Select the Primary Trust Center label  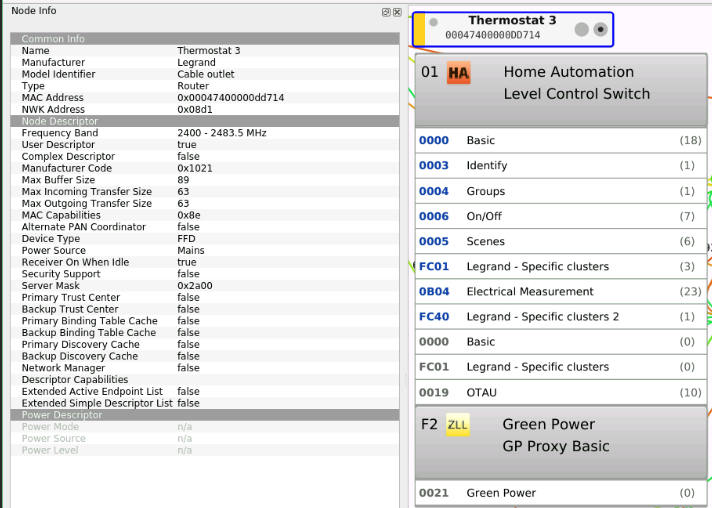70,297
